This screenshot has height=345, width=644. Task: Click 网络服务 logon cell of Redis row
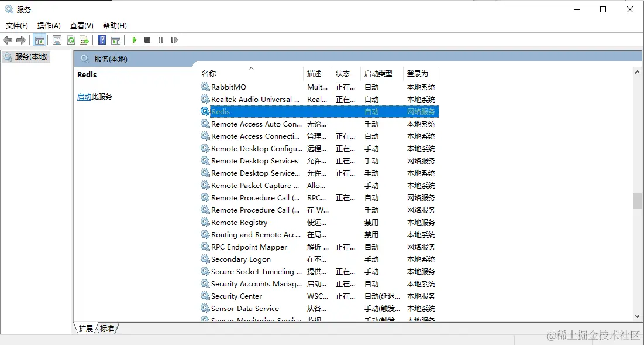tap(421, 111)
